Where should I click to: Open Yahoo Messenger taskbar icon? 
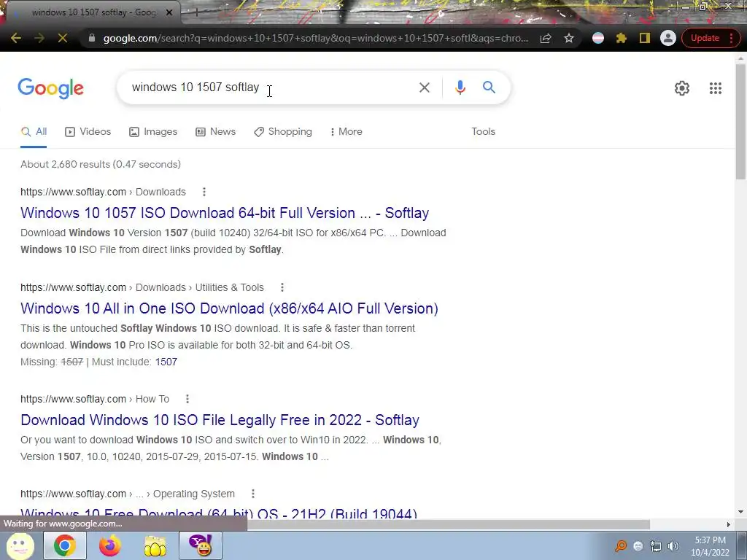click(x=200, y=545)
